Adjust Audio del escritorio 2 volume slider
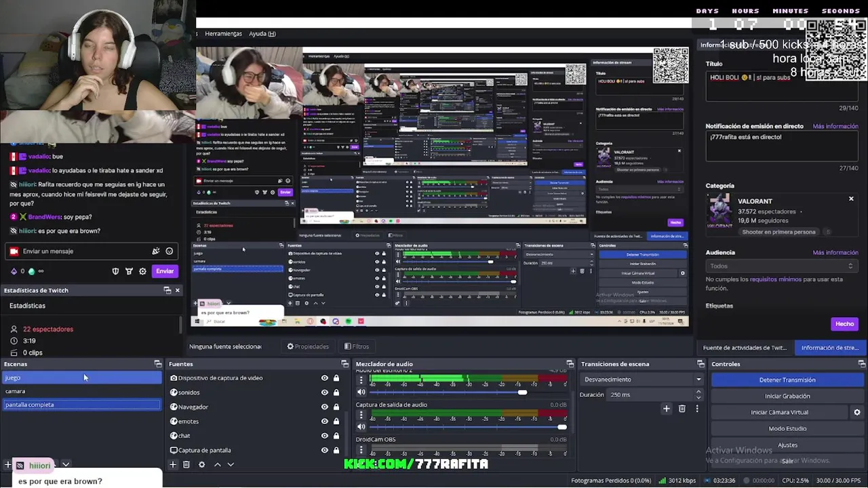The height and width of the screenshot is (488, 868). (x=521, y=392)
